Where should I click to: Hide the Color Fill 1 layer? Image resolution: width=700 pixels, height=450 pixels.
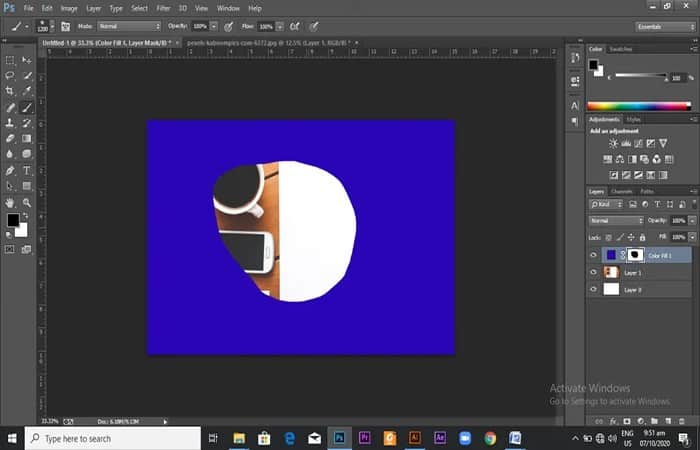593,255
